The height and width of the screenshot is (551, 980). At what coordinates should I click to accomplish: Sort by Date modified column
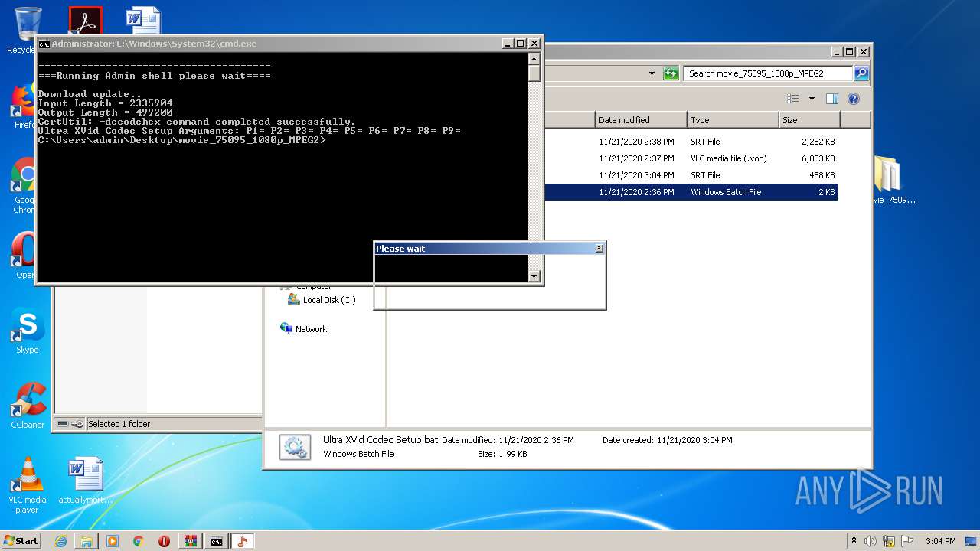641,120
